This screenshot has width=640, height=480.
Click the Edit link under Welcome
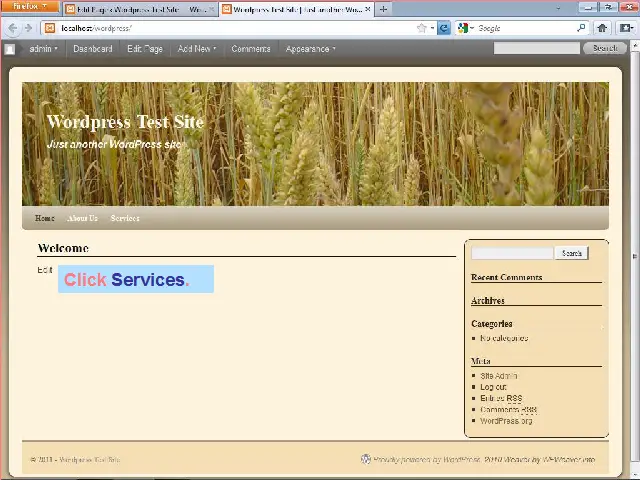coord(44,270)
